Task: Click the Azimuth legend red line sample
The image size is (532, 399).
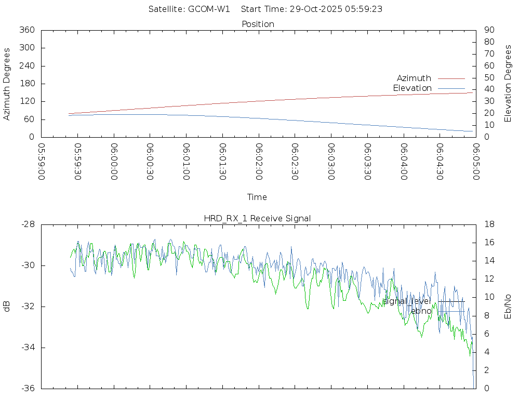Action: (451, 78)
